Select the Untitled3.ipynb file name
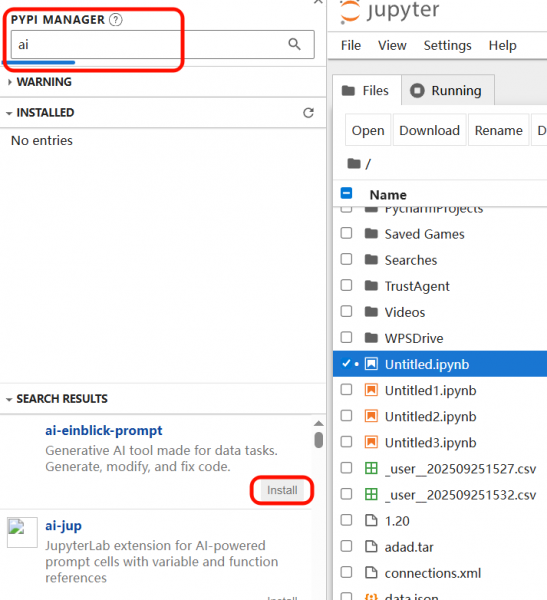This screenshot has width=547, height=600. [x=430, y=442]
